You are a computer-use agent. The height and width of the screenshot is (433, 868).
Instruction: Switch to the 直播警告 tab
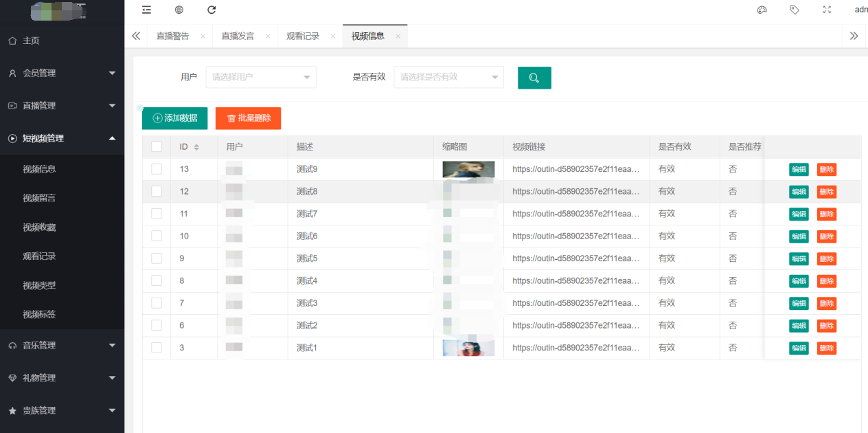coord(172,36)
